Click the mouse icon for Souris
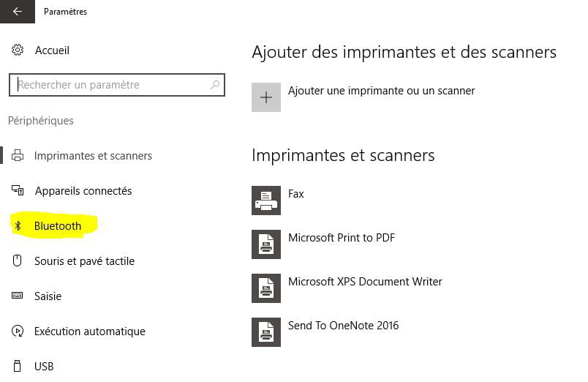Image resolution: width=588 pixels, height=382 pixels. (x=18, y=261)
